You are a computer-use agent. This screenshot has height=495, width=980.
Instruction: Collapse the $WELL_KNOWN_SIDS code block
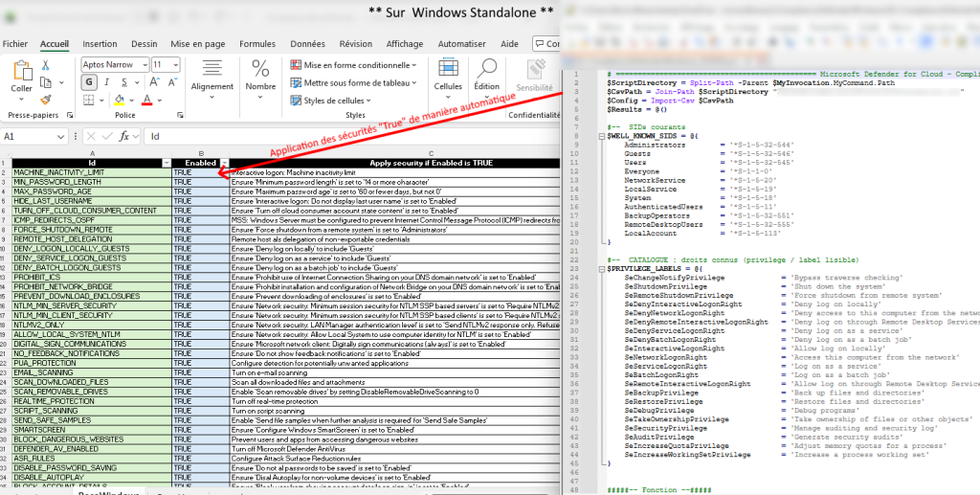point(602,136)
